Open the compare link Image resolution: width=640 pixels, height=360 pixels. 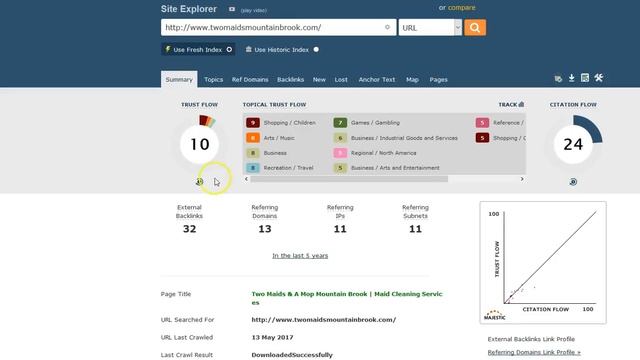(x=462, y=8)
